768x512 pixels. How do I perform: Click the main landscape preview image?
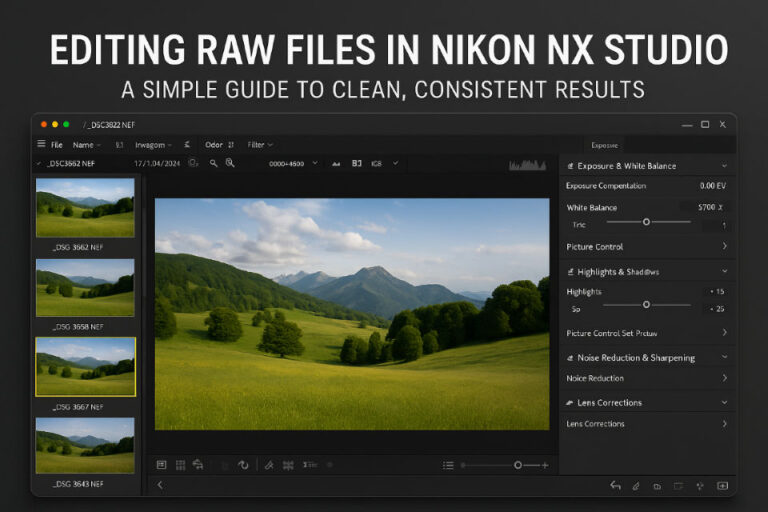click(x=352, y=314)
